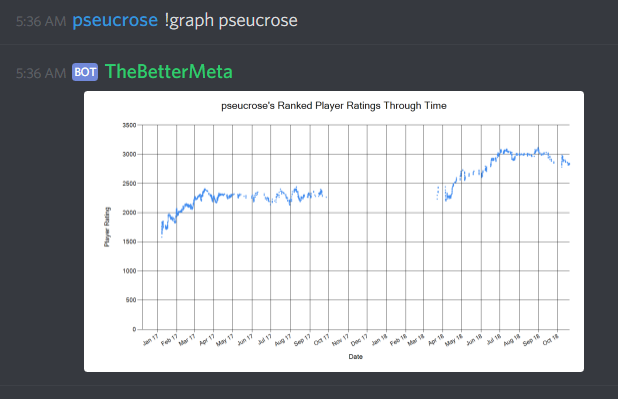This screenshot has width=618, height=399.
Task: Click the 3000 gridline label
Action: click(x=129, y=155)
